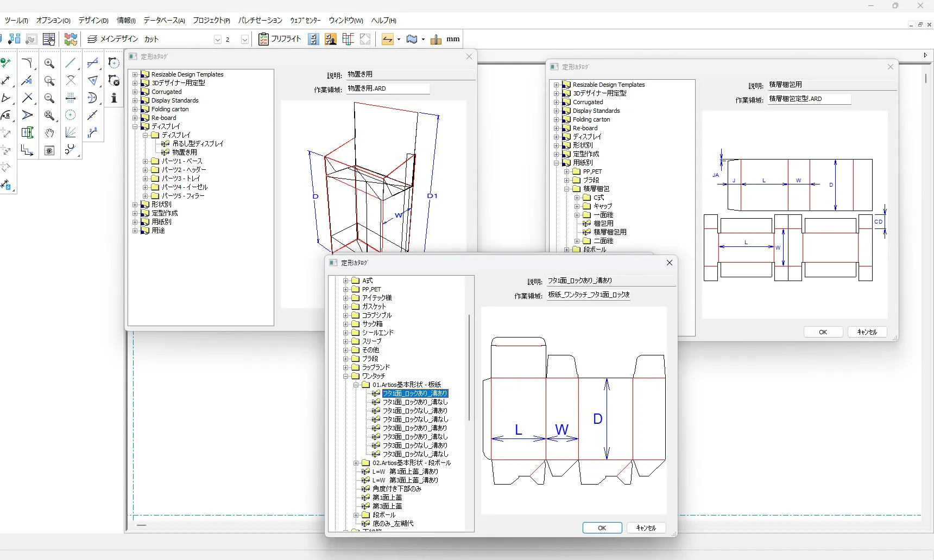Open the ヘルプ menu
Viewport: 934px width, 560px height.
(x=383, y=21)
